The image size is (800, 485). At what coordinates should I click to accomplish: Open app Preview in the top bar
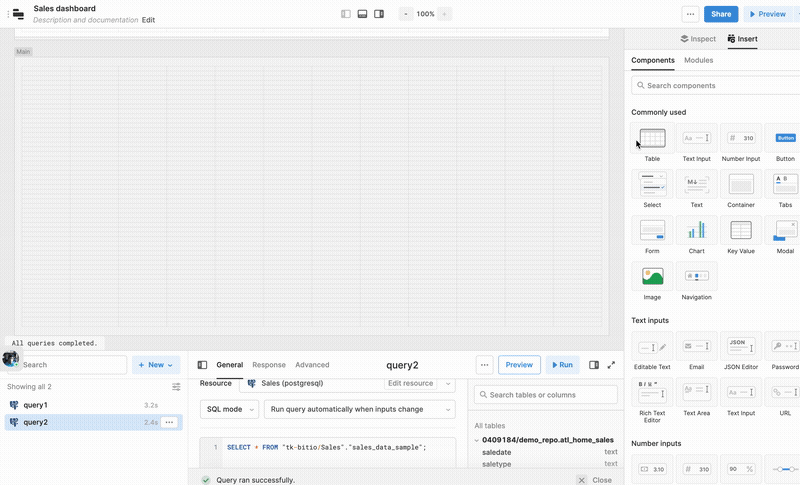(x=767, y=14)
